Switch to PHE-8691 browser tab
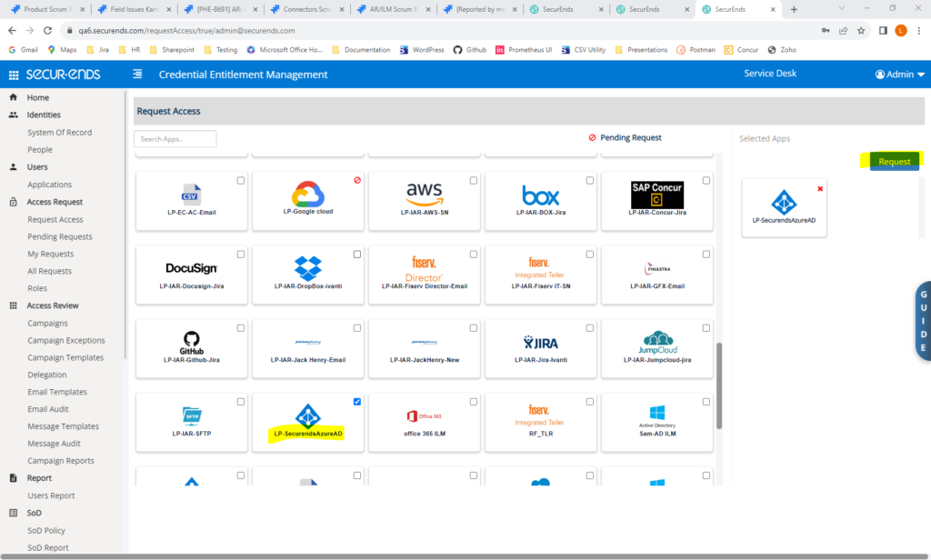931x560 pixels. point(221,9)
